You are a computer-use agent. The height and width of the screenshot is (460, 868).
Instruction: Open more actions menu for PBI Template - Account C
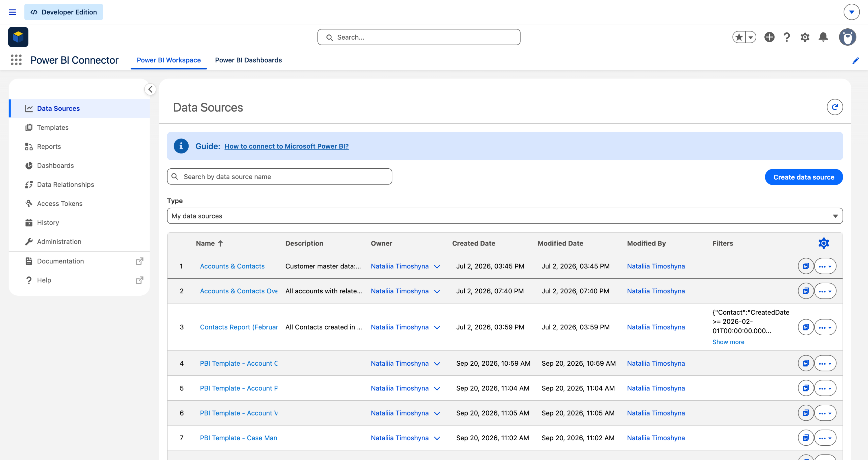coord(825,363)
